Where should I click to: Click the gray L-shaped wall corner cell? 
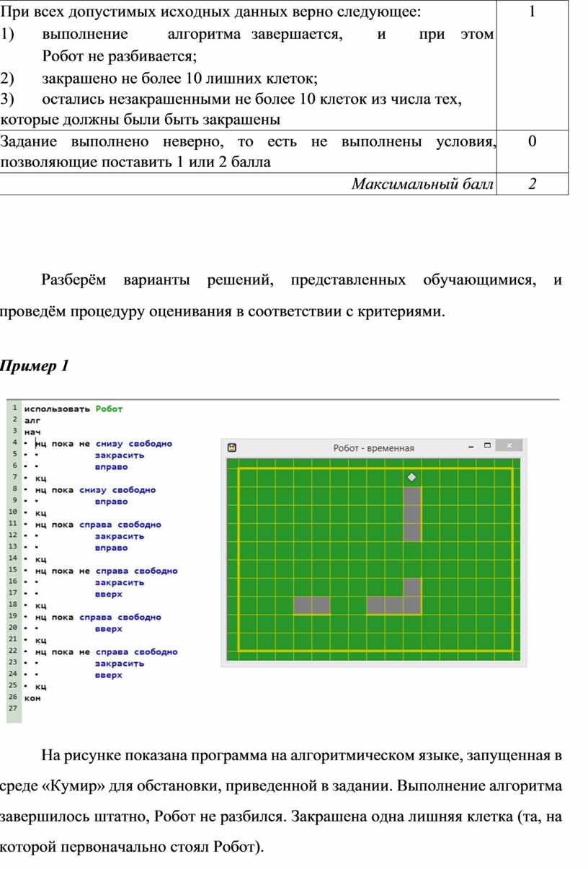click(x=411, y=605)
